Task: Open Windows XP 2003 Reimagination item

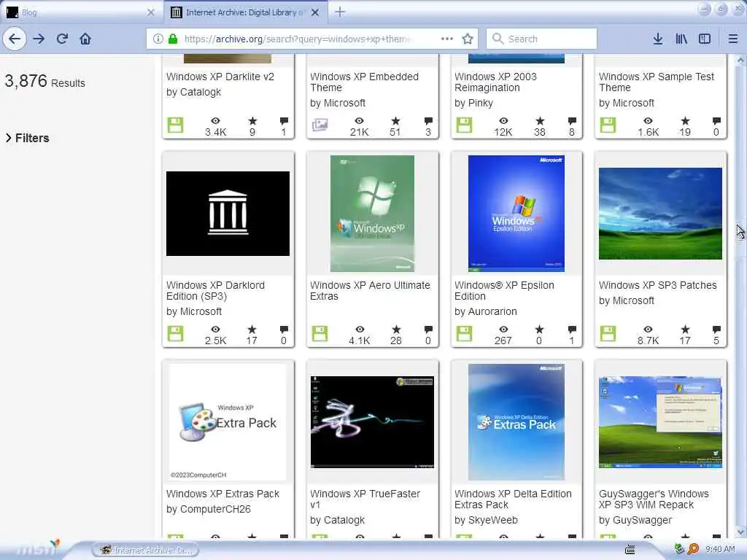Action: pyautogui.click(x=495, y=82)
